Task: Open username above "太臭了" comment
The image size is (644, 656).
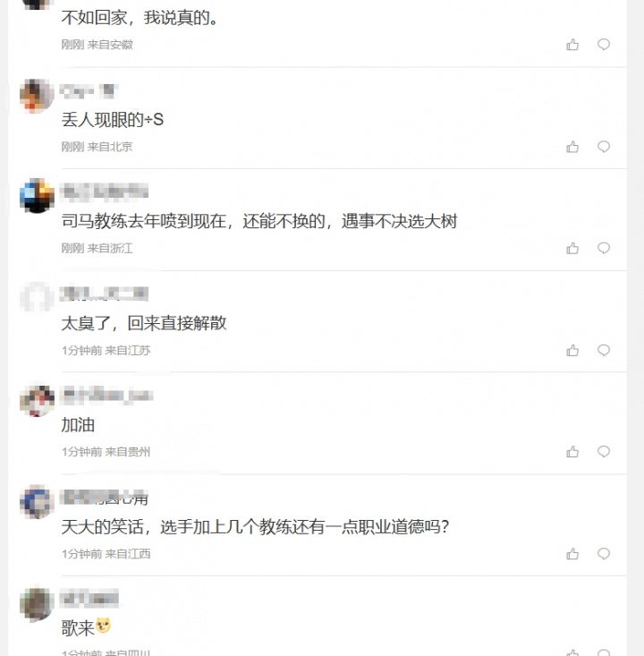Action: click(104, 294)
